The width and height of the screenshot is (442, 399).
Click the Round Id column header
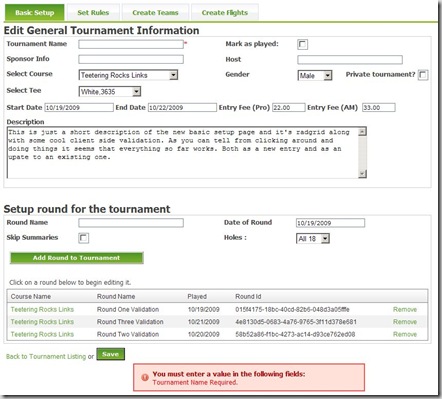click(248, 296)
